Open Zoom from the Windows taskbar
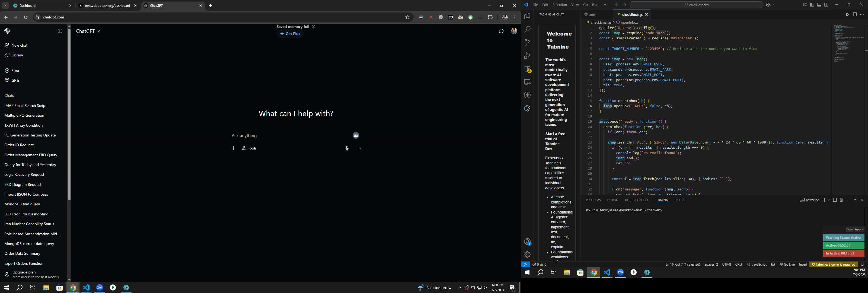This screenshot has height=293, width=868. 99,288
